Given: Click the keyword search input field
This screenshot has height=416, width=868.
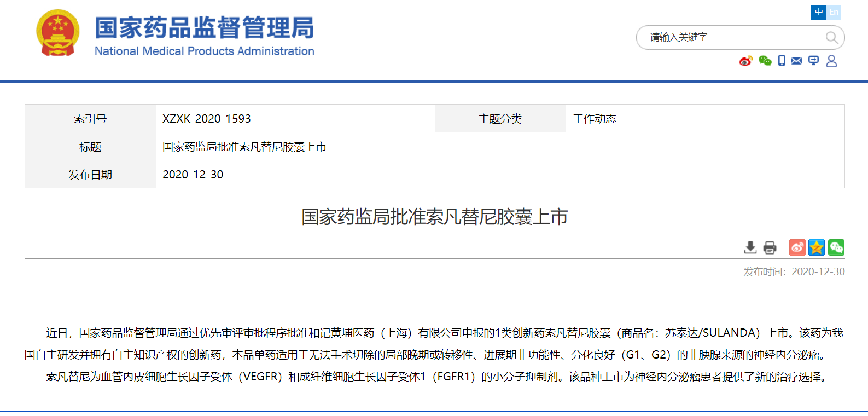Looking at the screenshot, I should pyautogui.click(x=733, y=37).
